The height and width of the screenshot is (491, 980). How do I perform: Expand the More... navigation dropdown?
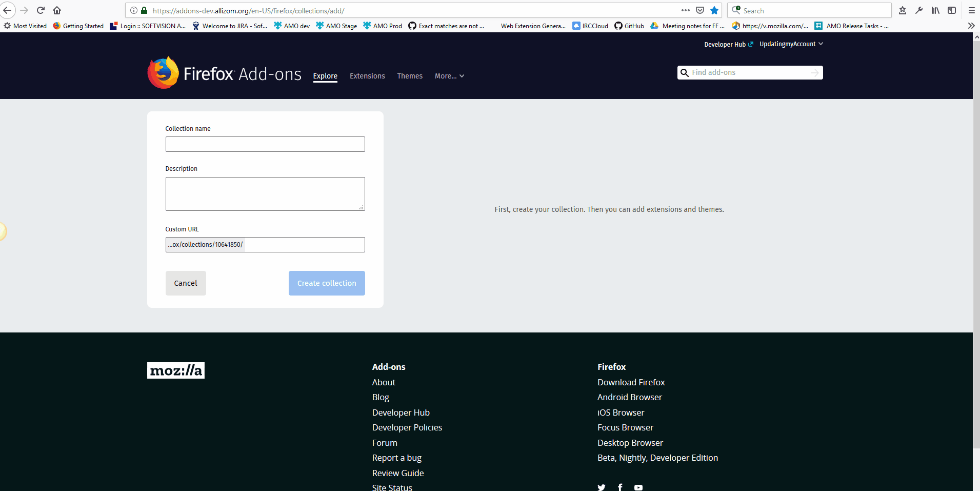(449, 76)
